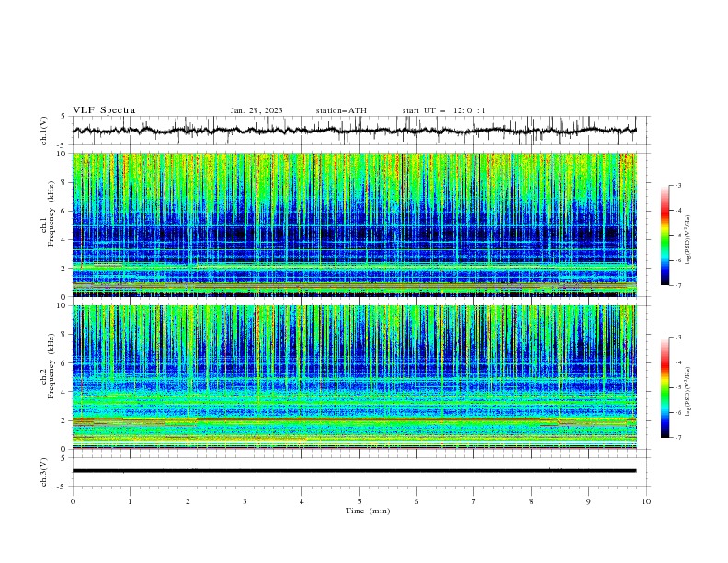
Task: Click the time-axis tick label "9"
Action: (588, 501)
